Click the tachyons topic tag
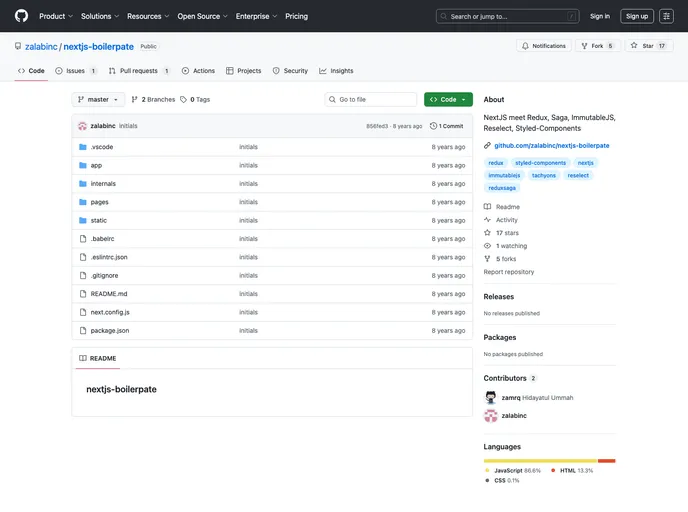The width and height of the screenshot is (688, 512). pos(544,175)
